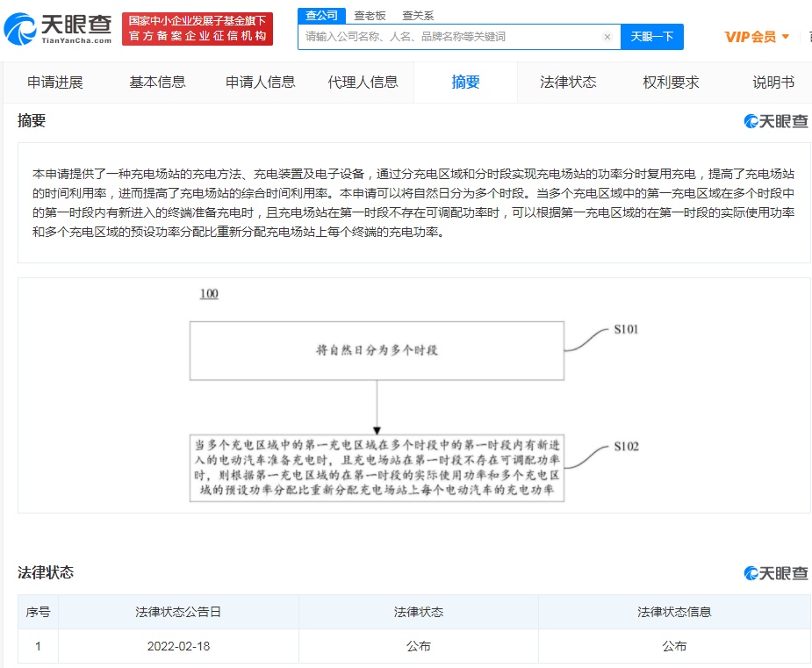Viewport: 812px width, 668px height.
Task: Open the 申请人信息 section tab
Action: click(x=260, y=83)
